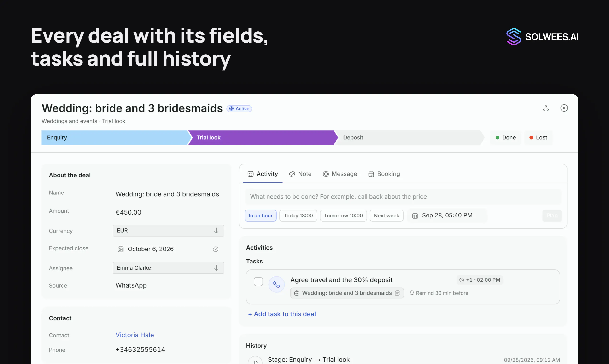609x364 pixels.
Task: Click calendar icon next to Sep 28, 05:40 PM
Action: tap(415, 216)
